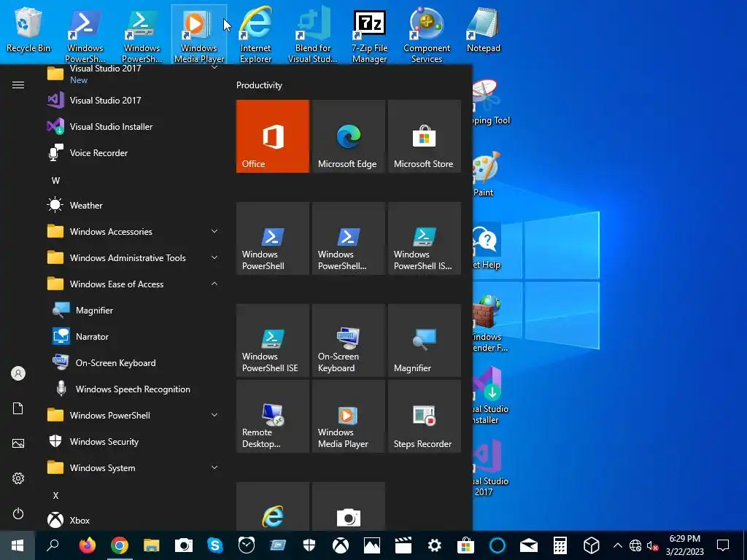The height and width of the screenshot is (560, 747).
Task: Expand the Windows System folder
Action: tap(133, 468)
